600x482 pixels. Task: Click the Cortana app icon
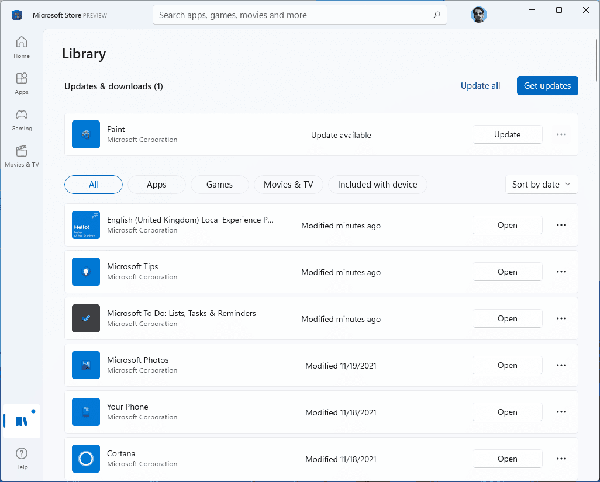tap(87, 458)
